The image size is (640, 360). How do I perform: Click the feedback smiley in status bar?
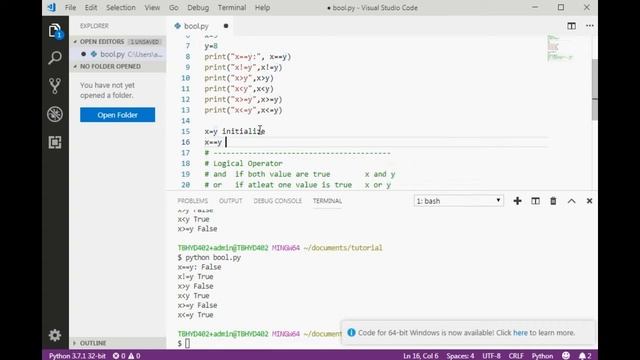[566, 356]
